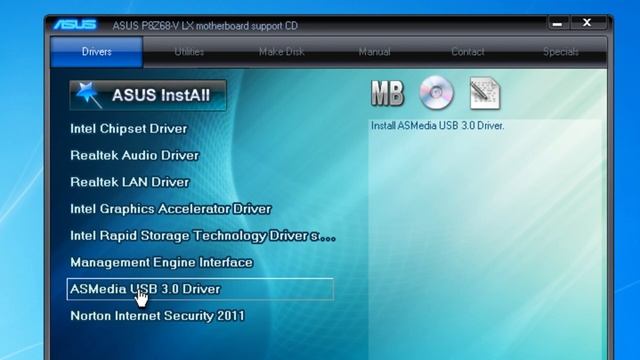Select Realtek Audio Driver

coord(135,155)
